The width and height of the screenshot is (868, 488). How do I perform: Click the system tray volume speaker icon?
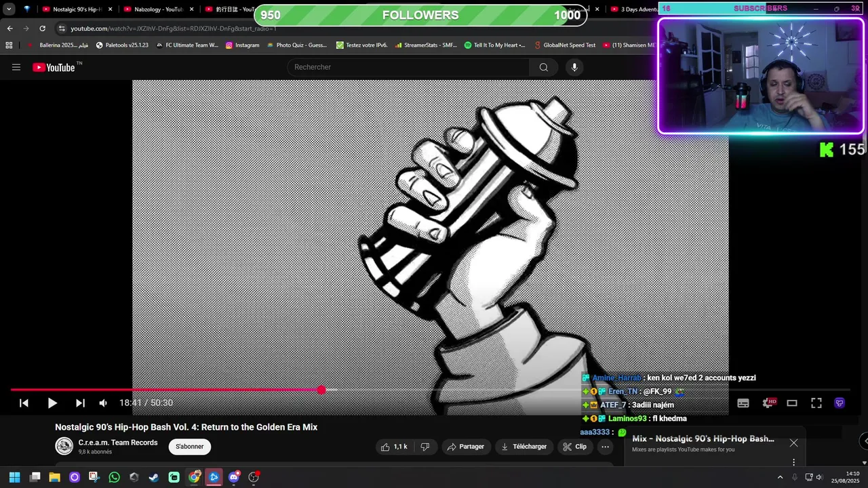818,477
